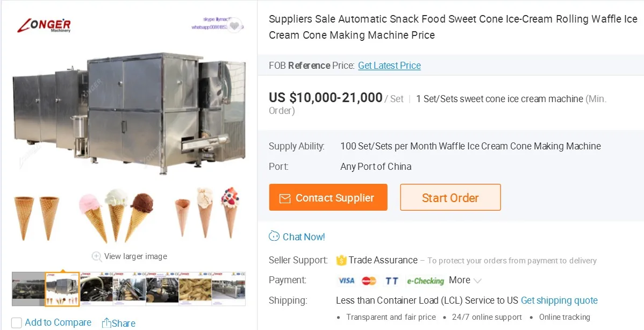Click the main waffle cone machine image
The width and height of the screenshot is (644, 330).
(x=129, y=113)
